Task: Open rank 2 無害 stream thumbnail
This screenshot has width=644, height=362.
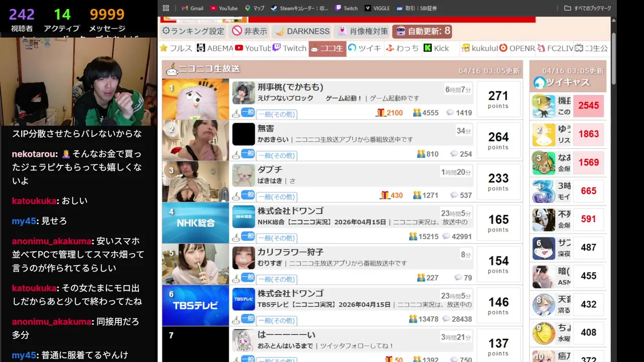Action: tap(195, 140)
